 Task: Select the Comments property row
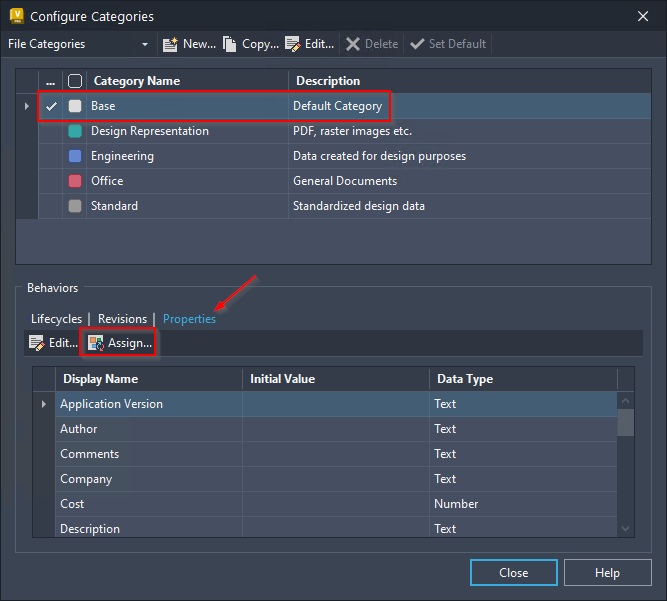tap(336, 454)
